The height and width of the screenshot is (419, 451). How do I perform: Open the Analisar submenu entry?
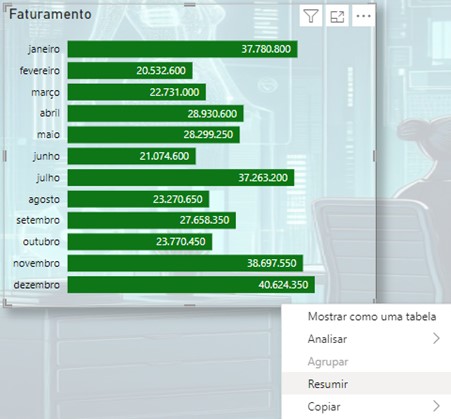(366, 339)
